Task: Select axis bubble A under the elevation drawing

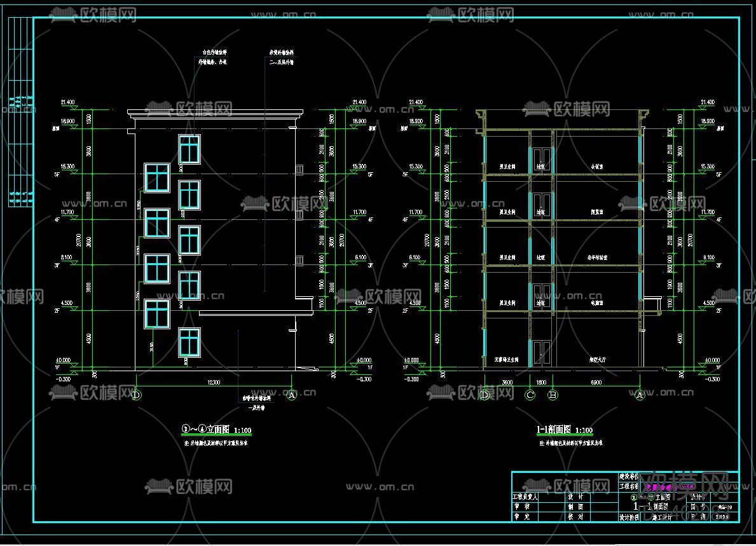Action: pos(291,395)
